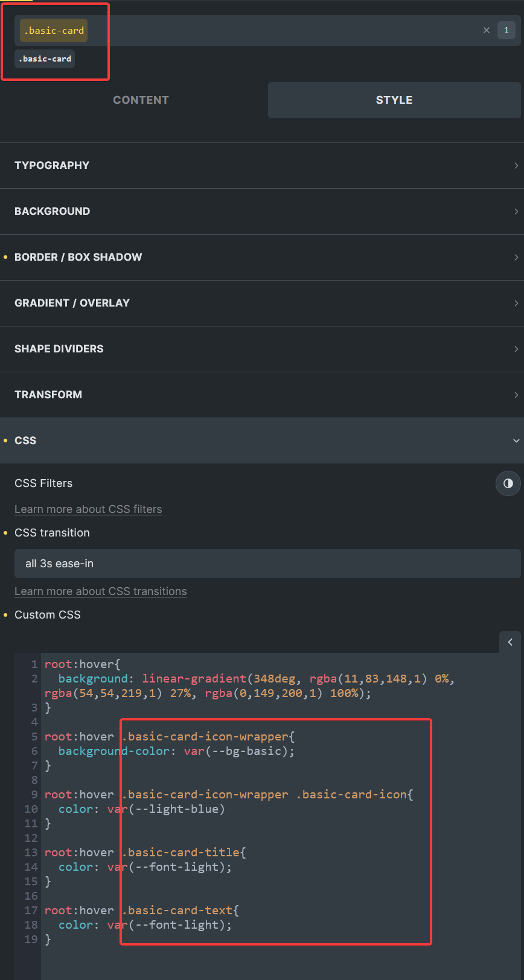Collapse the CSS section
This screenshot has width=524, height=980.
(x=262, y=441)
